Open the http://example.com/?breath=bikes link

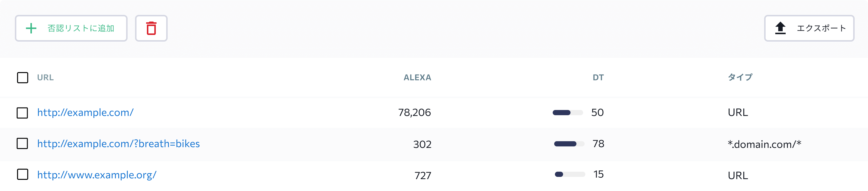click(x=118, y=144)
